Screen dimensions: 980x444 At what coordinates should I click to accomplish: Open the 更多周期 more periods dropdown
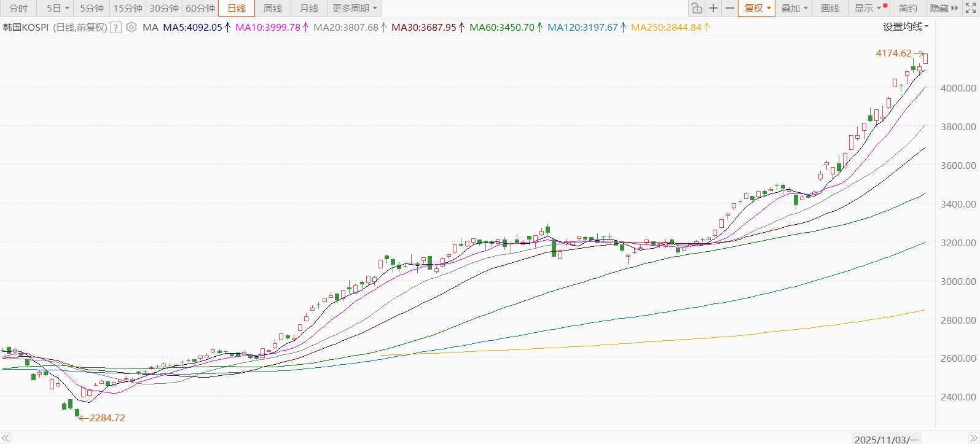355,8
